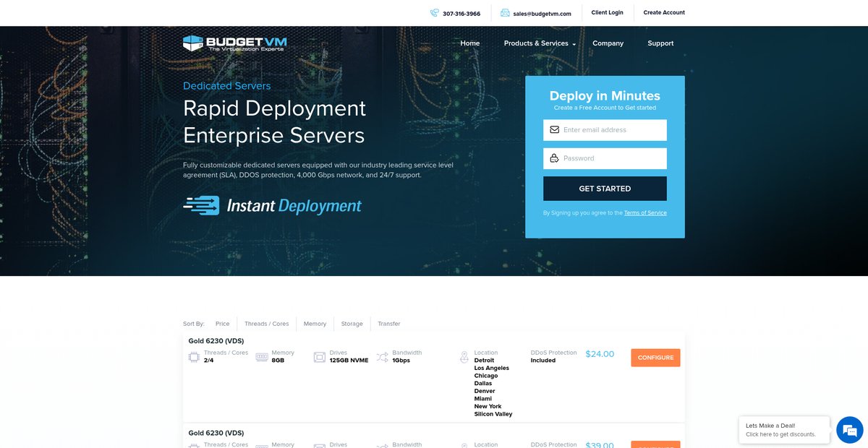Image resolution: width=868 pixels, height=448 pixels.
Task: Click the Silicon Valley location entry
Action: click(x=493, y=414)
